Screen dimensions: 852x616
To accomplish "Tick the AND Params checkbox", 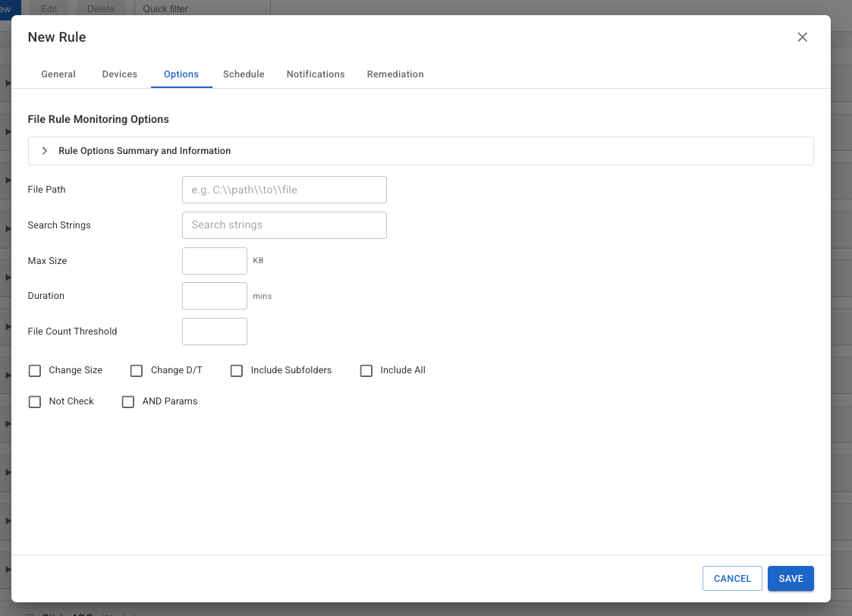I will tap(128, 401).
